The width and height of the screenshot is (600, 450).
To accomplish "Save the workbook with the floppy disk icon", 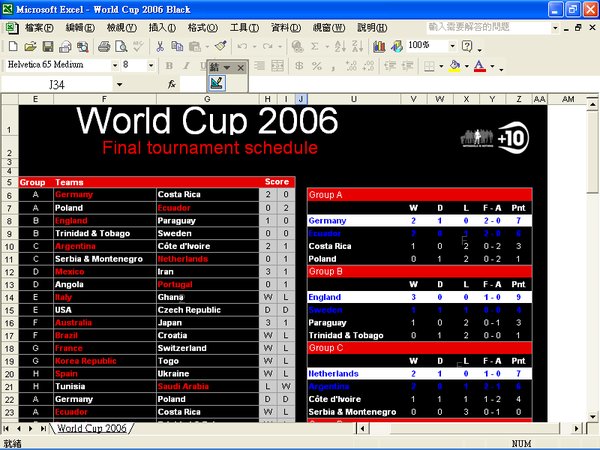I will (x=48, y=46).
